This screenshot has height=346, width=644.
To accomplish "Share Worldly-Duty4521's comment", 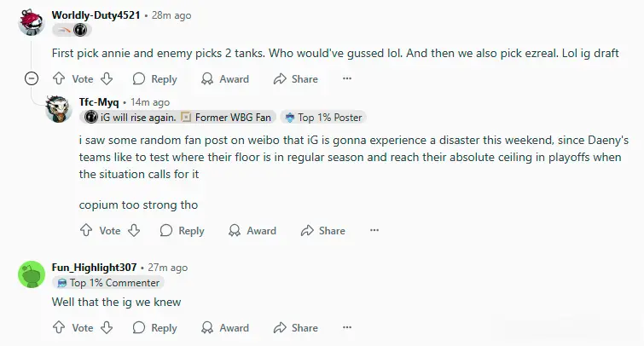I will 295,78.
